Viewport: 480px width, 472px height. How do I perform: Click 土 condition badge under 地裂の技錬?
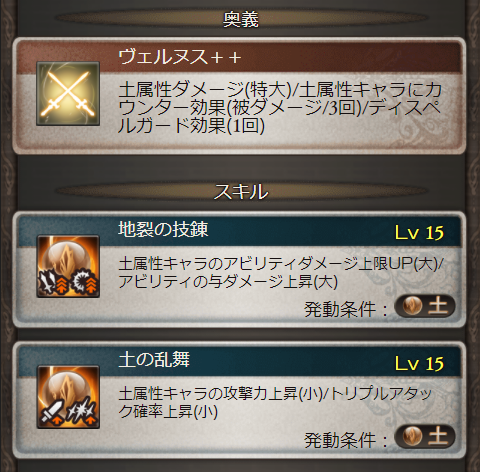point(425,306)
